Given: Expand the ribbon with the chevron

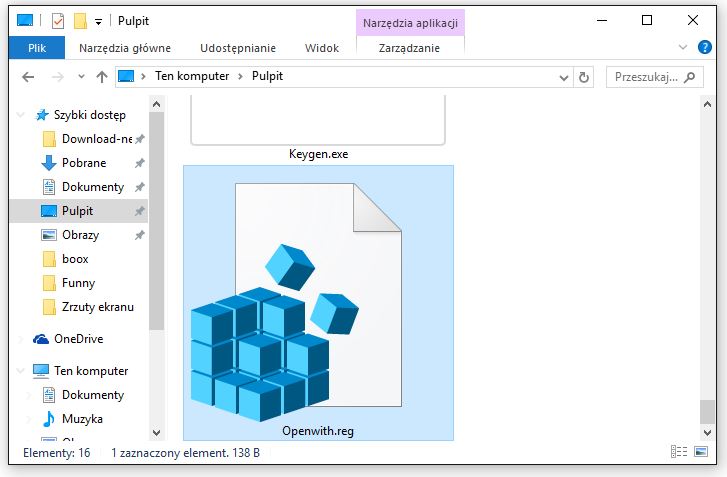Looking at the screenshot, I should [x=682, y=47].
